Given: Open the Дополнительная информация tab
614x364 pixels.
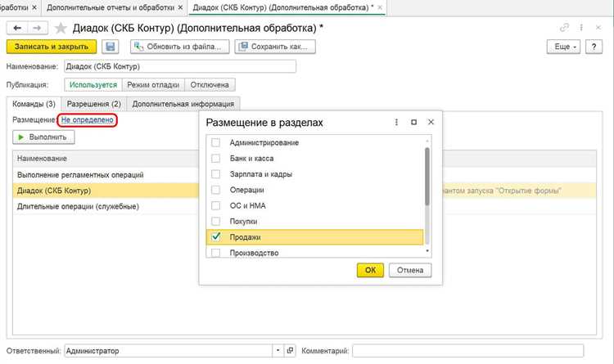Looking at the screenshot, I should point(183,104).
